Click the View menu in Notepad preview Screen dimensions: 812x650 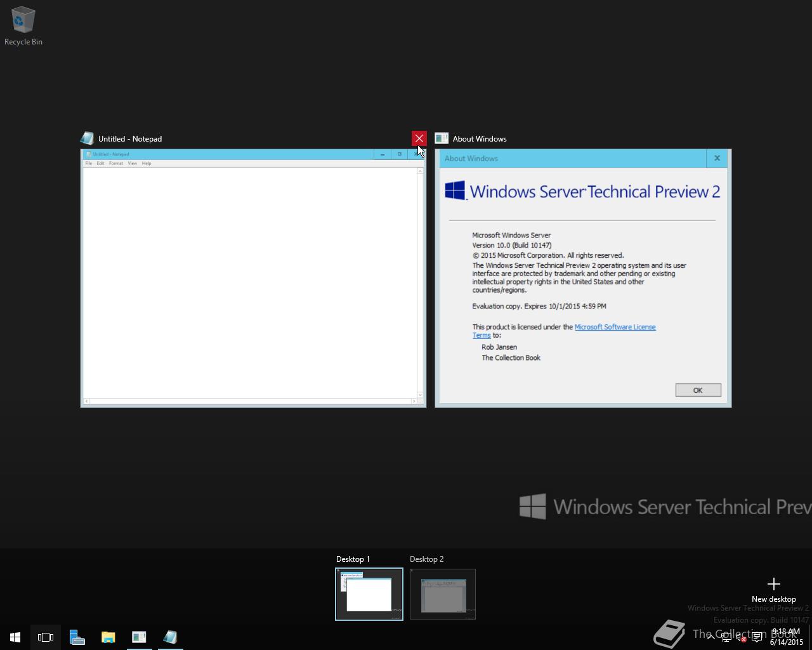coord(132,163)
